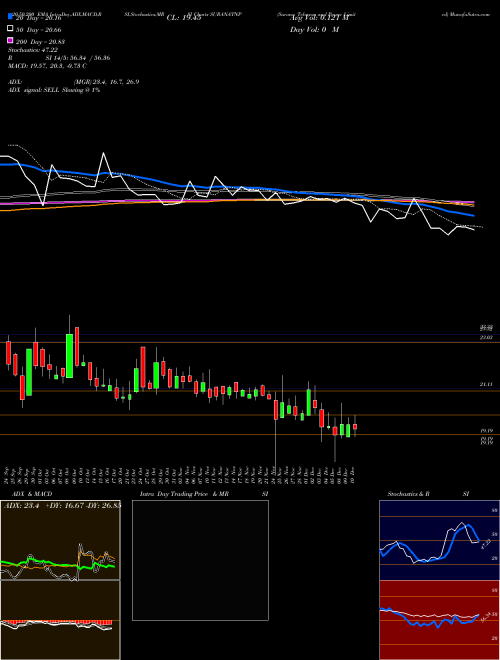Click the 'Day Vol: 0 M' label

coord(314,29)
